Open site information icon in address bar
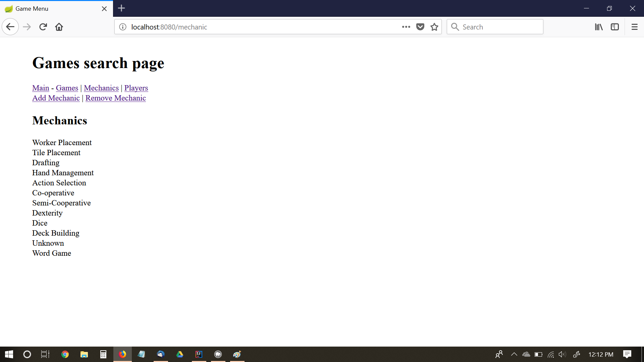 click(123, 27)
